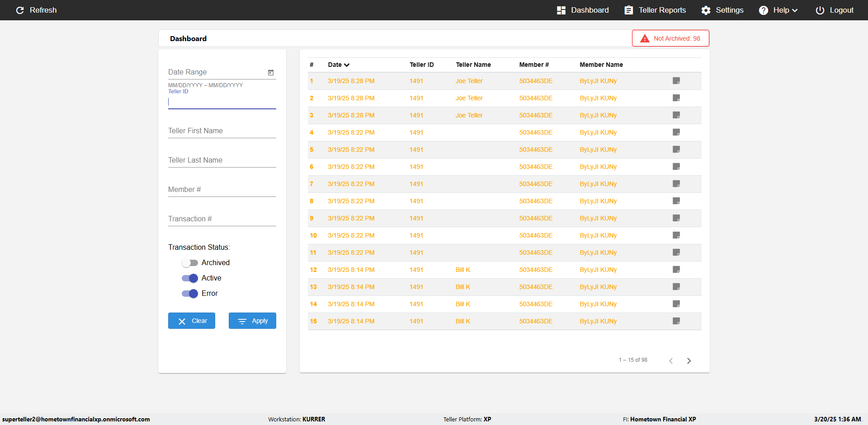Enable the Archived status toggle
The height and width of the screenshot is (425, 868).
[x=190, y=263]
